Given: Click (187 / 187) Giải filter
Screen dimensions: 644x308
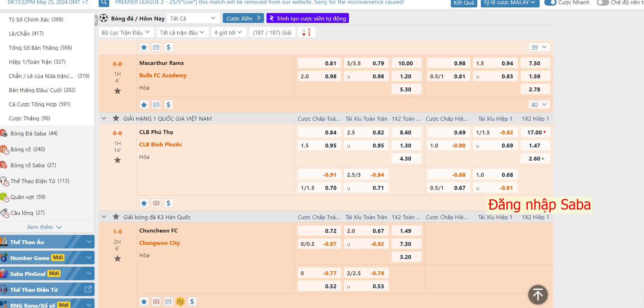Looking at the screenshot, I should (272, 32).
